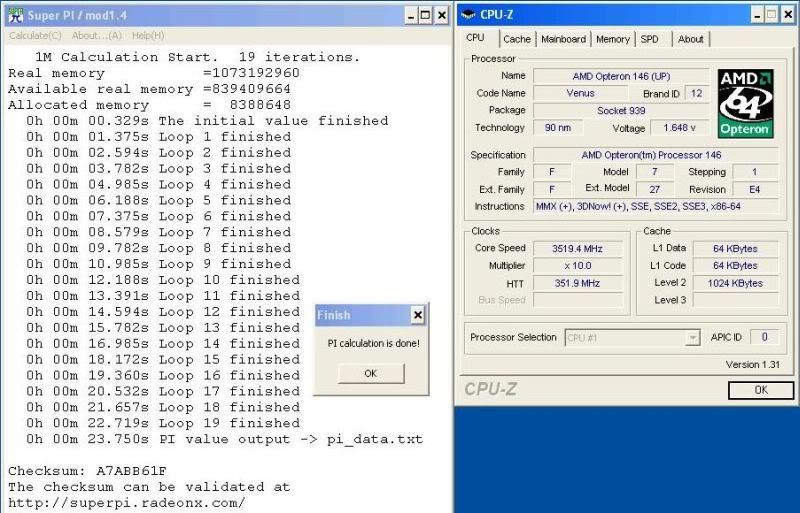Click the processor Name field 'AMD Opteron 146 (UP)'

pyautogui.click(x=621, y=76)
